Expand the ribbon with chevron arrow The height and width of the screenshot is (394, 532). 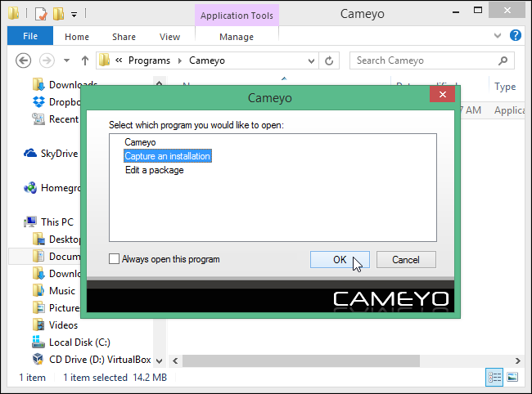498,35
